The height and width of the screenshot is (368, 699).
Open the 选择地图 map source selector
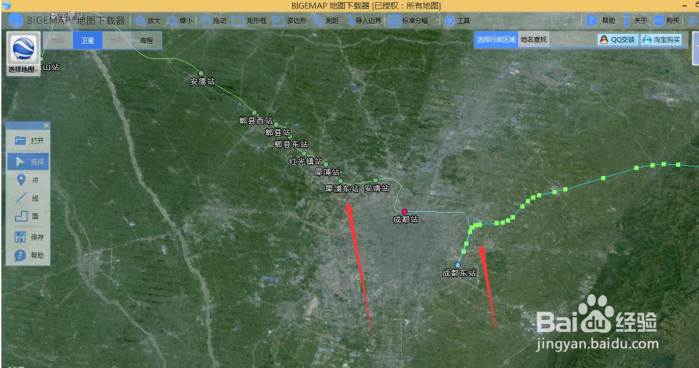[23, 54]
